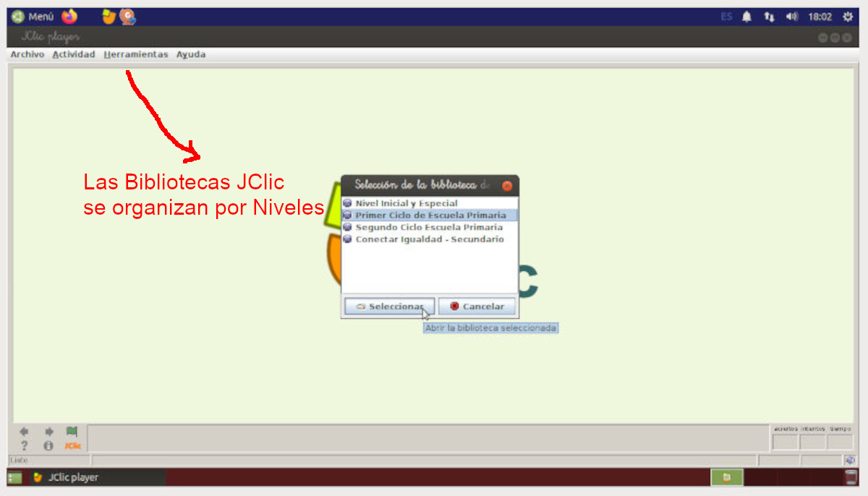This screenshot has width=868, height=496.
Task: Toggle system volume from the tray speaker
Action: click(x=792, y=16)
